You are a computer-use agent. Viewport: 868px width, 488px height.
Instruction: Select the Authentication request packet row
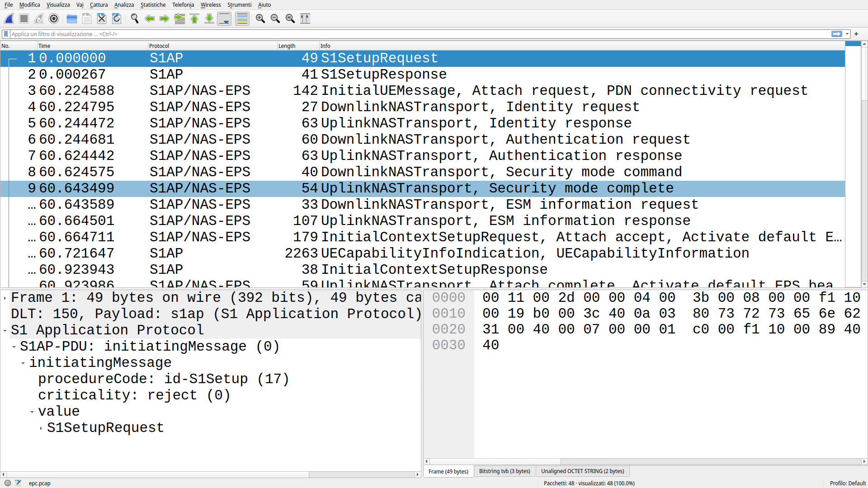(x=422, y=139)
